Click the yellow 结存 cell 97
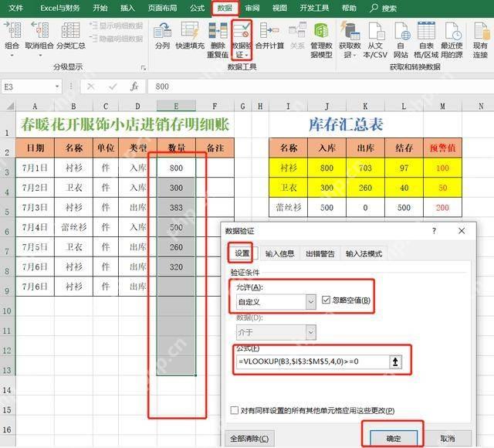The image size is (494, 448). pos(404,168)
